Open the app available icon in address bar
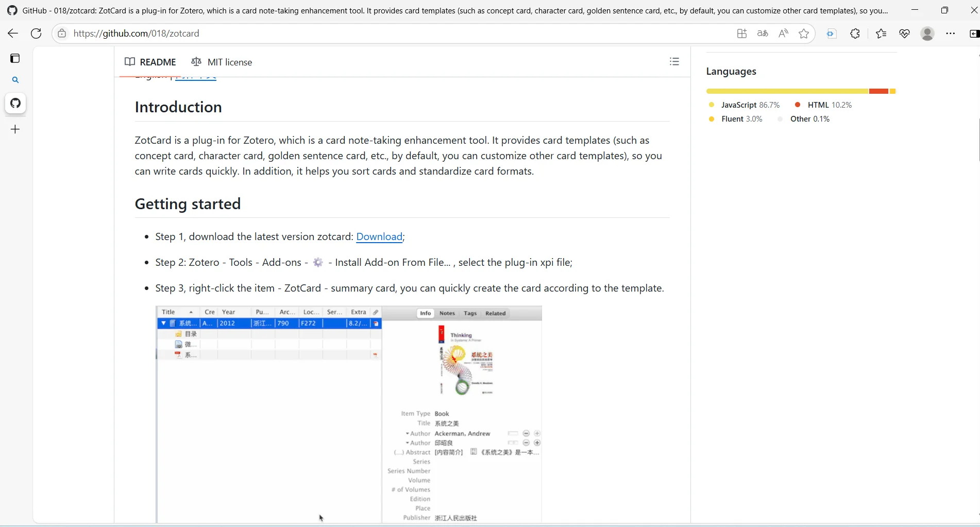Screen dimensions: 980x527 click(x=742, y=33)
